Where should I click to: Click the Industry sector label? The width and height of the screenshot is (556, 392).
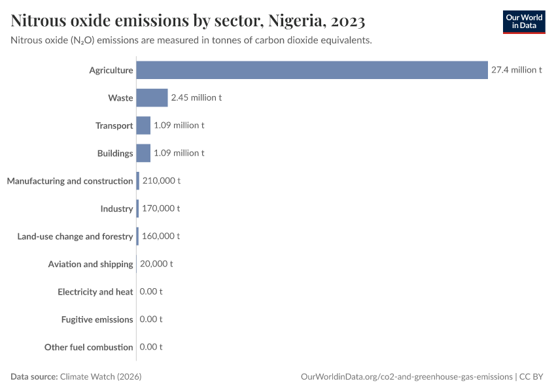116,208
